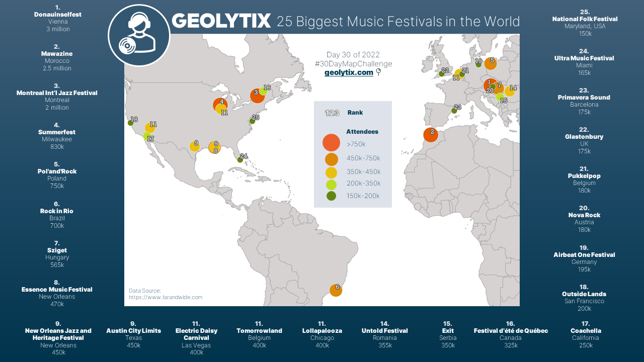
Task: Click the Exit festival entry
Action: tap(448, 334)
